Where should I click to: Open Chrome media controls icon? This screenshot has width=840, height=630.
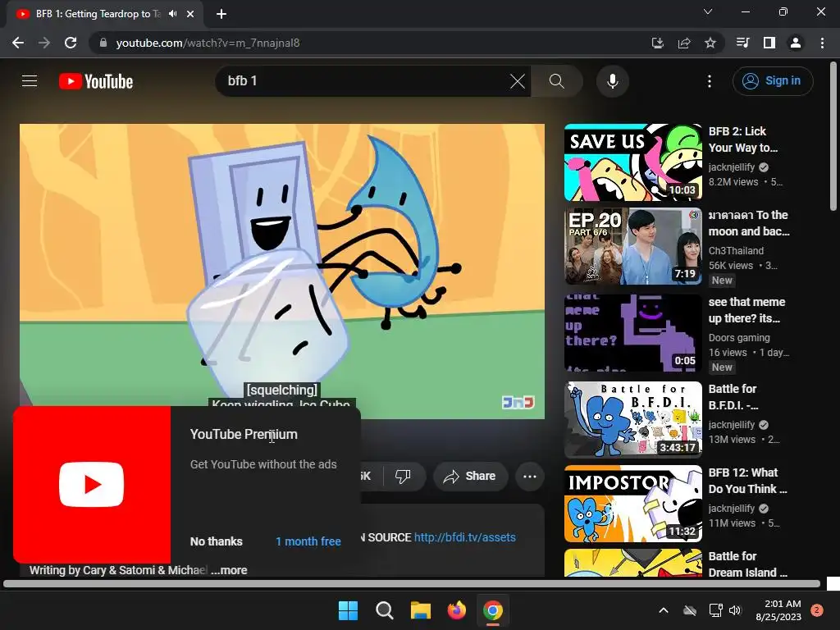coord(742,43)
